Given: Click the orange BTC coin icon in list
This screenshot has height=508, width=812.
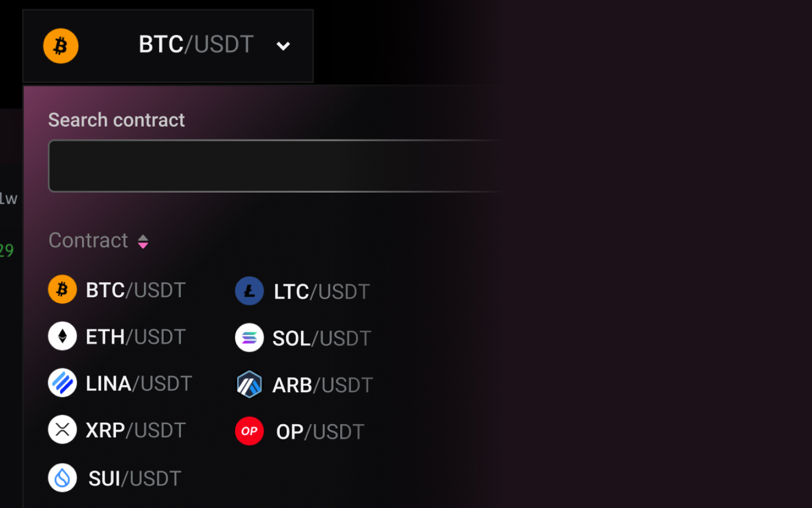Looking at the screenshot, I should tap(62, 290).
